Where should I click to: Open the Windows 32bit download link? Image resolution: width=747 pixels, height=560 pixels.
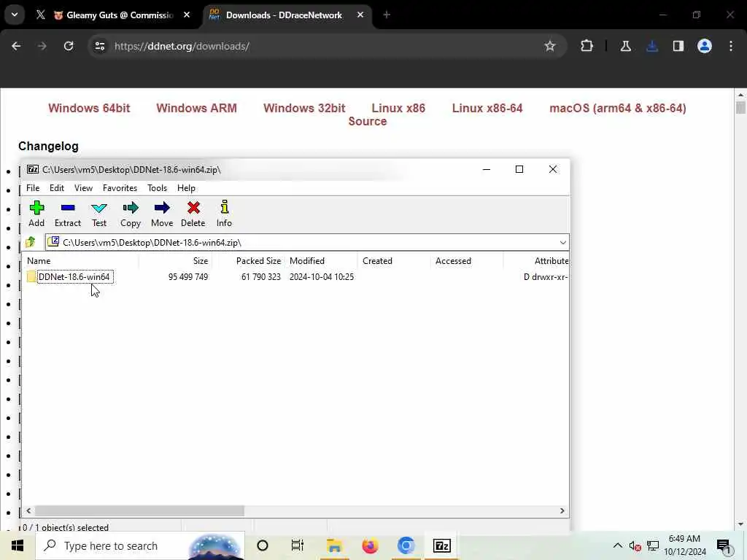(304, 108)
